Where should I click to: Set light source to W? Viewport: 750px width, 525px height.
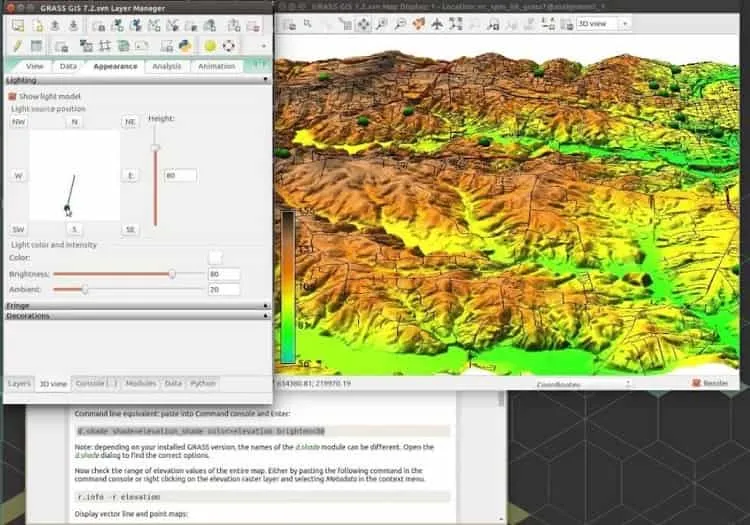[x=19, y=175]
